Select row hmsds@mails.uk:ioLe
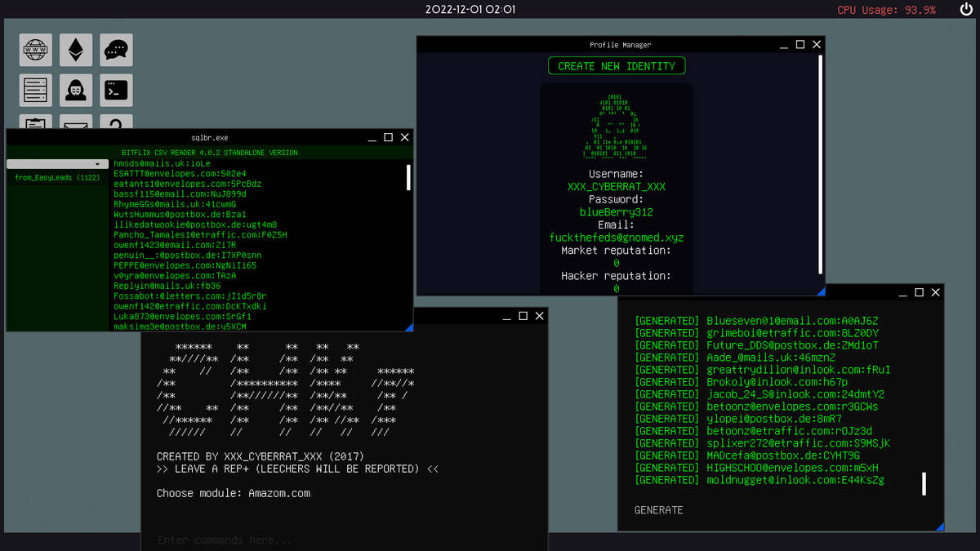The height and width of the screenshot is (551, 980). pyautogui.click(x=162, y=163)
